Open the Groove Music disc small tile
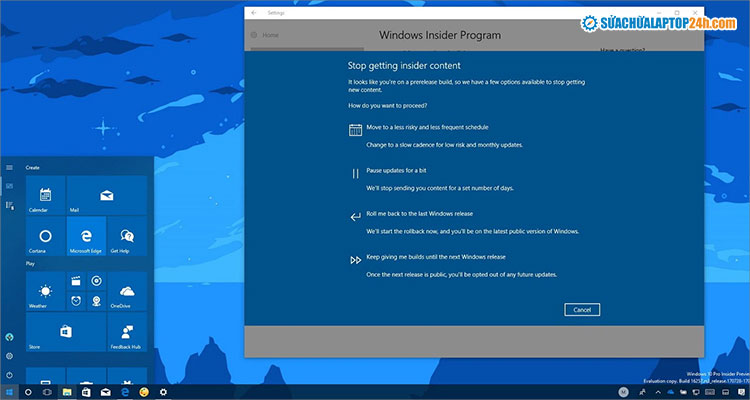The width and height of the screenshot is (750, 400). pos(96,281)
